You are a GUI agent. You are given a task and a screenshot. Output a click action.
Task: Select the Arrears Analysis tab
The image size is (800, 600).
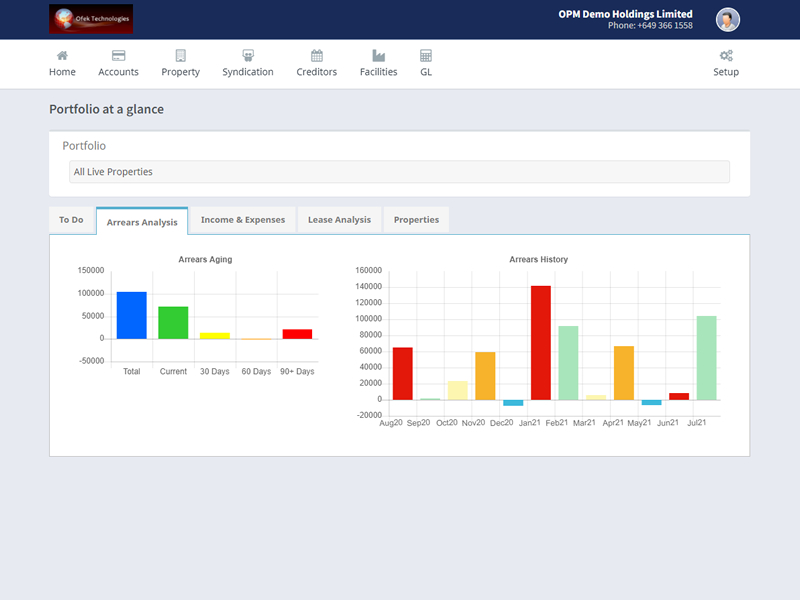tap(142, 222)
